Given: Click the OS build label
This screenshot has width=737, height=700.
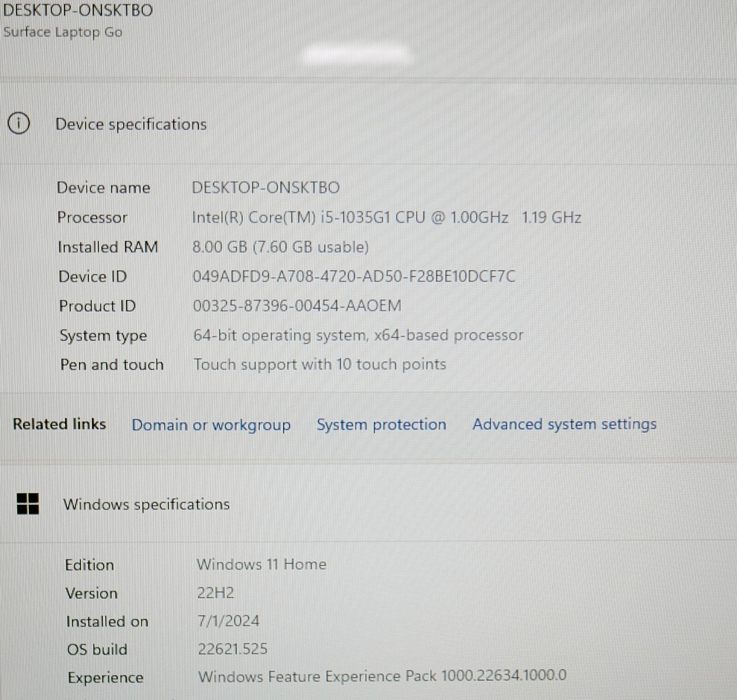Looking at the screenshot, I should [x=97, y=650].
